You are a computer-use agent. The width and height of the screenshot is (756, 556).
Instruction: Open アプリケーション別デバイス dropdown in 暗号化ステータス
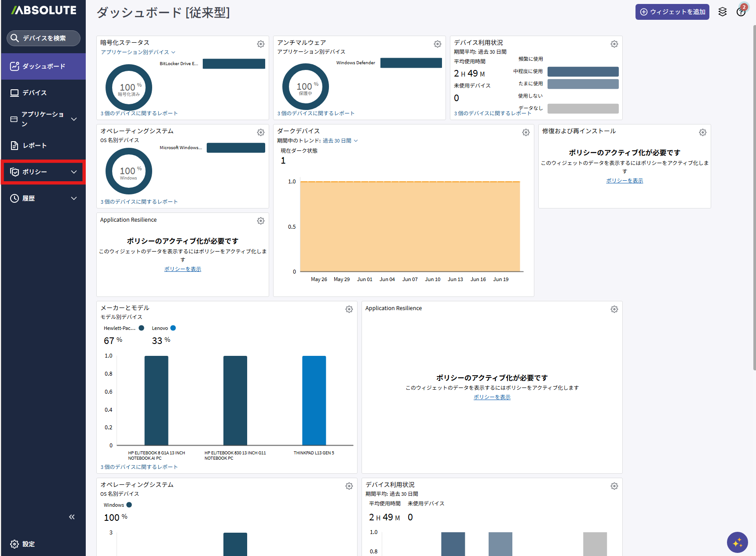click(x=138, y=52)
